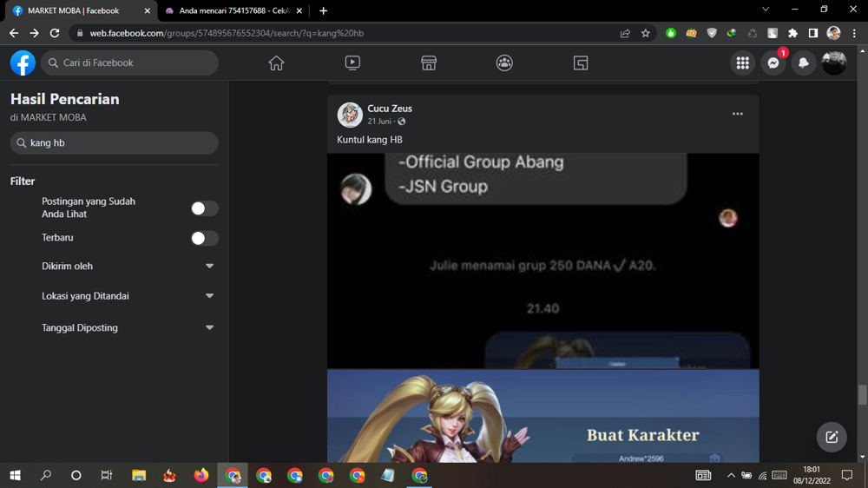Open the new tab plus button
The width and height of the screenshot is (868, 488).
pos(323,10)
